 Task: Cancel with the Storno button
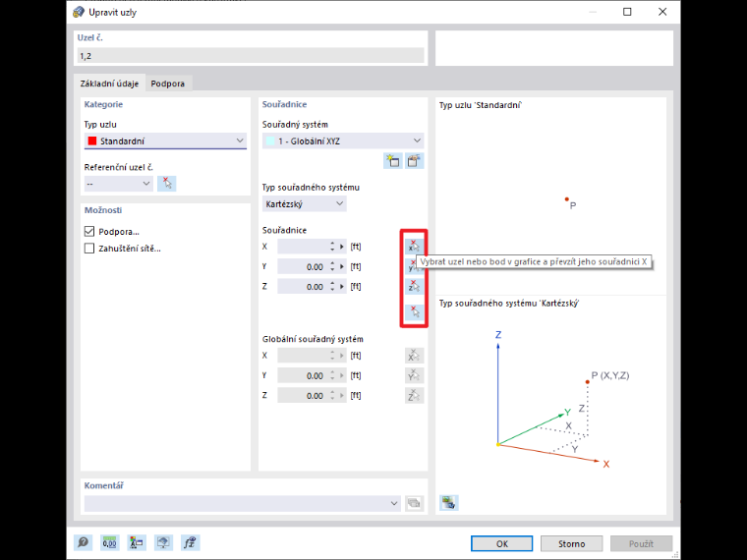click(x=572, y=543)
